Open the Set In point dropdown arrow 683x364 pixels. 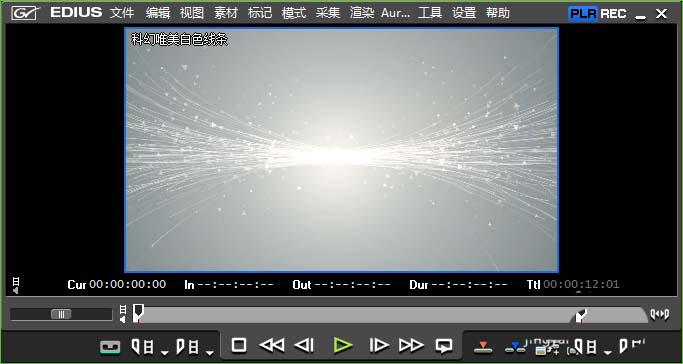[x=164, y=352]
